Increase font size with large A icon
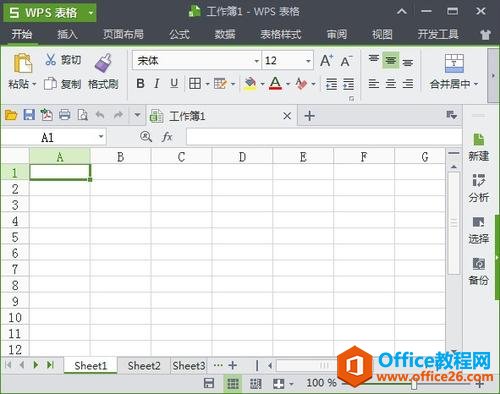Image resolution: width=500 pixels, height=394 pixels. [x=326, y=61]
